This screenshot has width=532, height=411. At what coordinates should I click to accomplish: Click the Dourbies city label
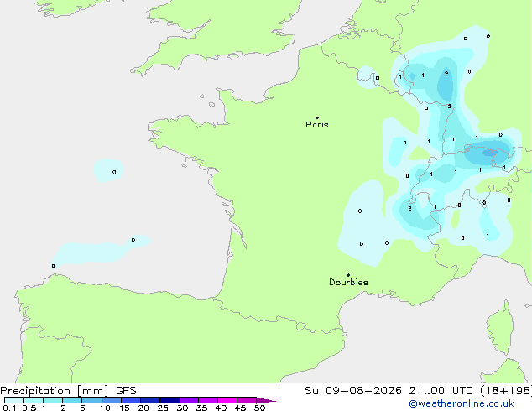point(348,282)
